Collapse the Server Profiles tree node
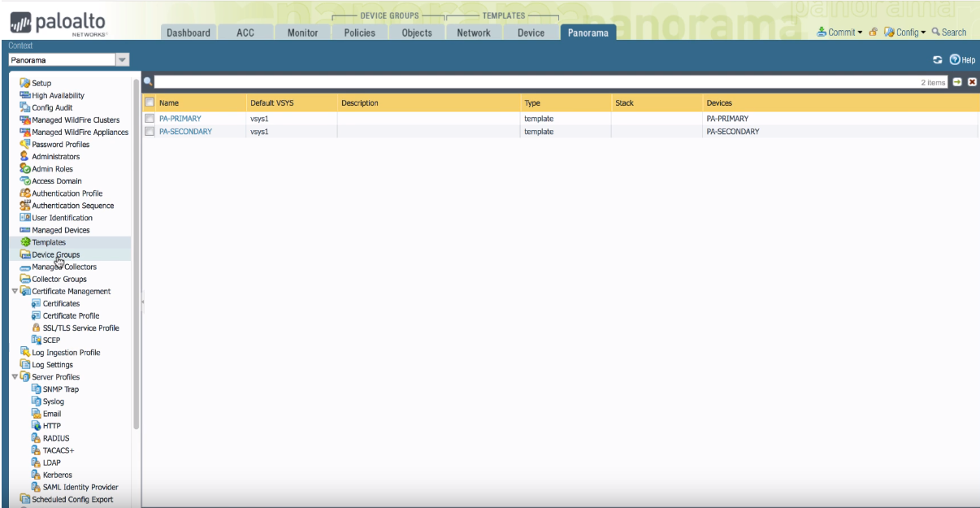 click(15, 377)
